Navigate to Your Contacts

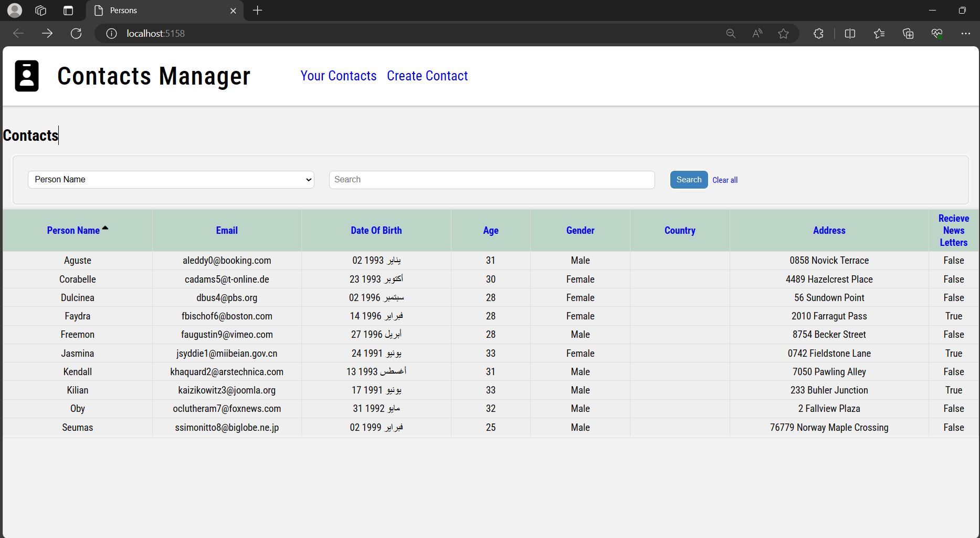pos(338,76)
